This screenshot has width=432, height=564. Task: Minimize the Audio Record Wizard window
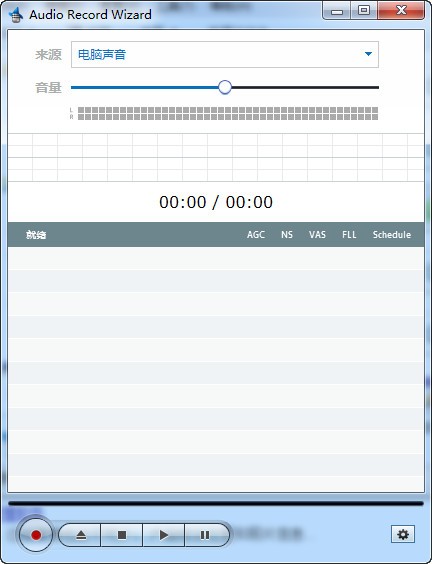click(337, 10)
